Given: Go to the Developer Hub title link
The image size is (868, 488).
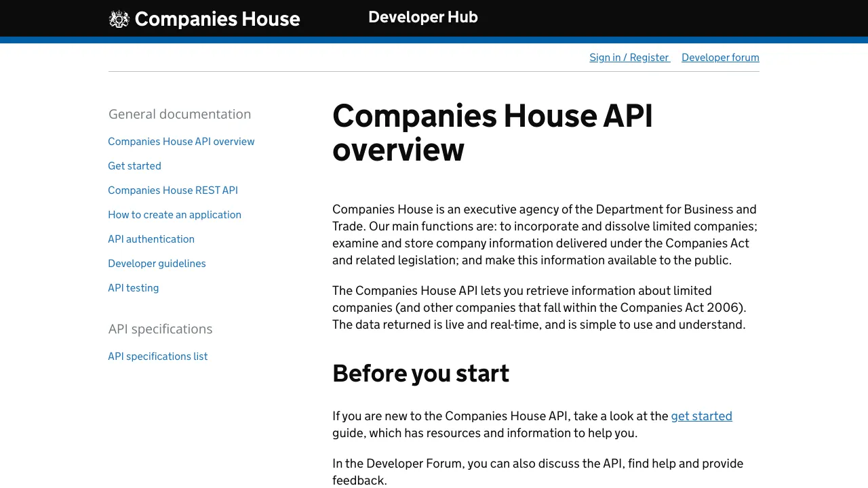Looking at the screenshot, I should pyautogui.click(x=423, y=17).
